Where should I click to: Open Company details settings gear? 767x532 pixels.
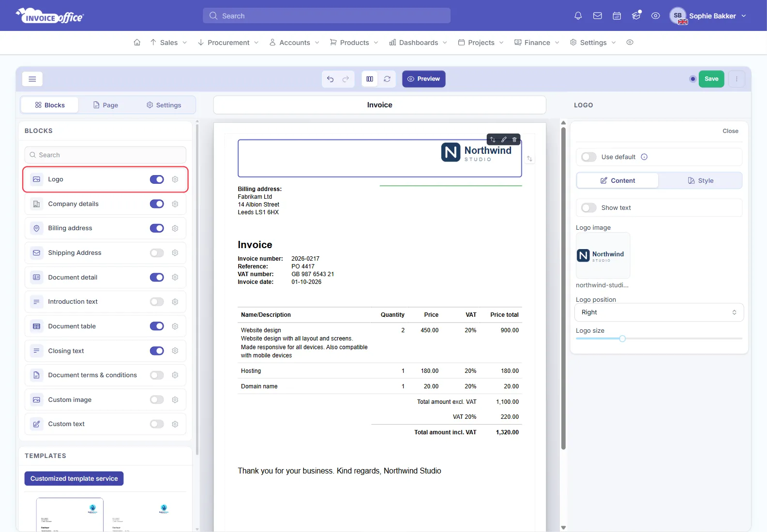(x=175, y=204)
